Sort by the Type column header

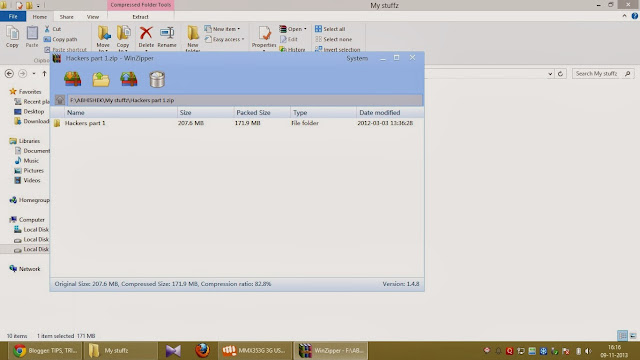pyautogui.click(x=323, y=112)
